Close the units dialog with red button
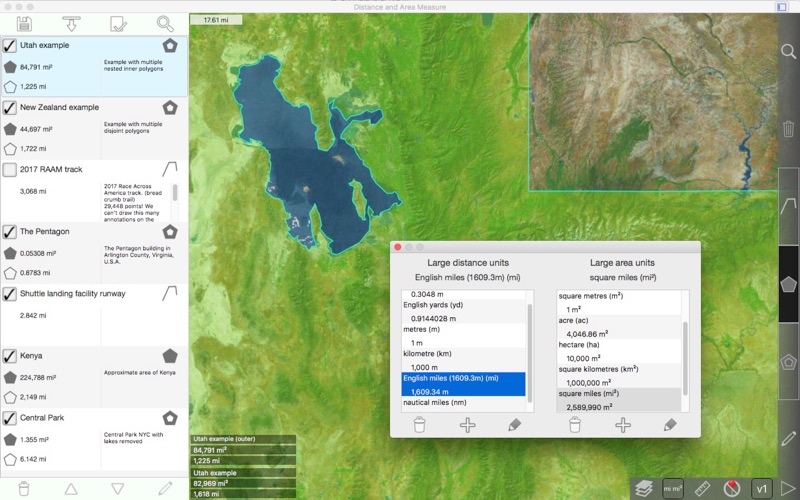Screen dimensions: 800x500 click(398, 247)
